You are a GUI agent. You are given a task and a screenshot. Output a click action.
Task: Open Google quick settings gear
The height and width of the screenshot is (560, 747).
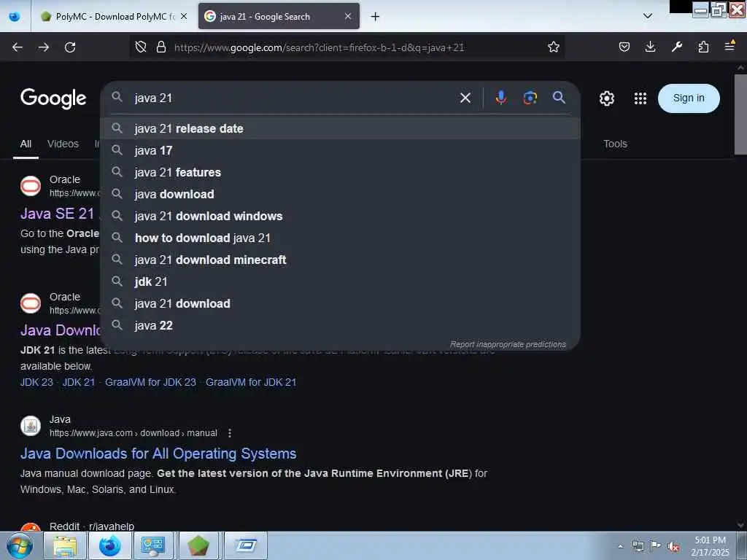point(606,98)
